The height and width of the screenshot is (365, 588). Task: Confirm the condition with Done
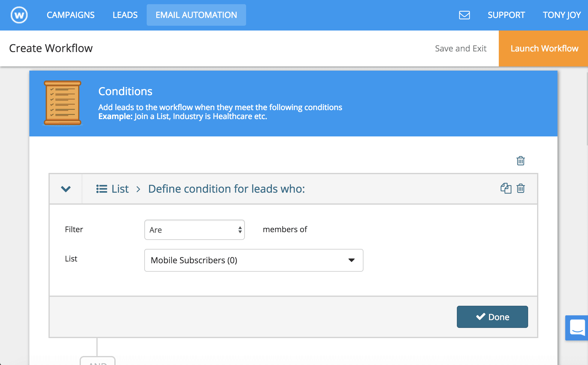point(492,317)
